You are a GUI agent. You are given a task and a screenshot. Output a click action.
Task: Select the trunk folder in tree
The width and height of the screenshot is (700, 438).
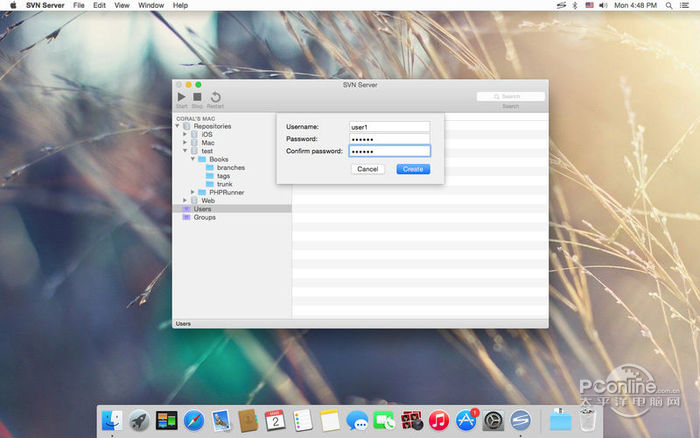coord(224,184)
